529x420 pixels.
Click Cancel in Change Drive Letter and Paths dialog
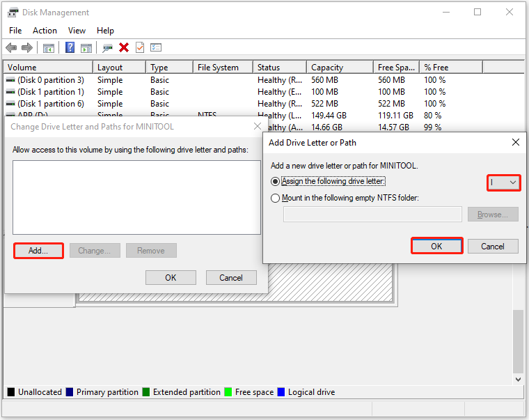coord(231,277)
